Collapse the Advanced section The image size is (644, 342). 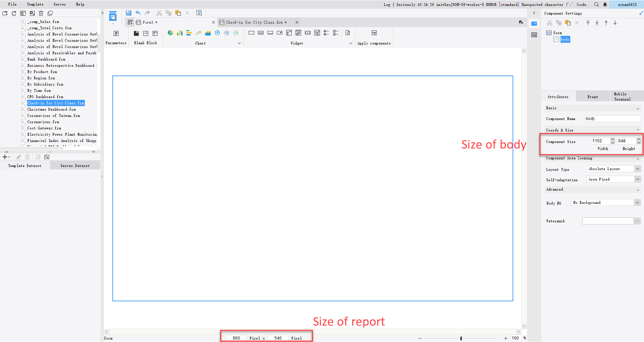coord(638,190)
